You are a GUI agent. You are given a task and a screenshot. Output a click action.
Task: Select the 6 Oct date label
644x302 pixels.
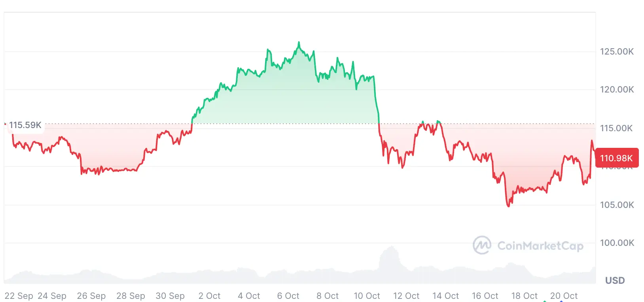coord(288,296)
